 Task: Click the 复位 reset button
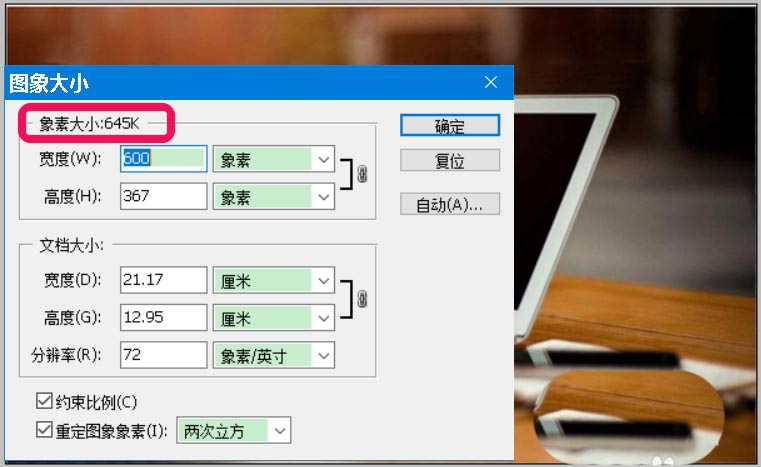[x=449, y=161]
